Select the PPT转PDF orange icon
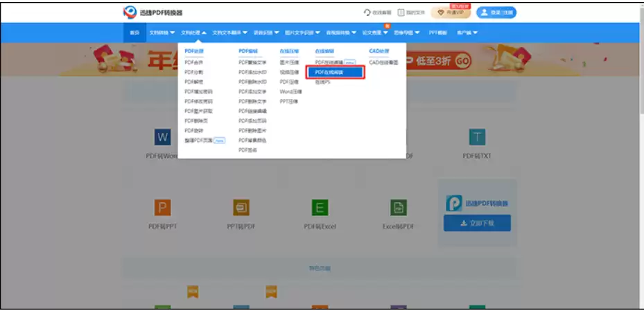 point(241,207)
